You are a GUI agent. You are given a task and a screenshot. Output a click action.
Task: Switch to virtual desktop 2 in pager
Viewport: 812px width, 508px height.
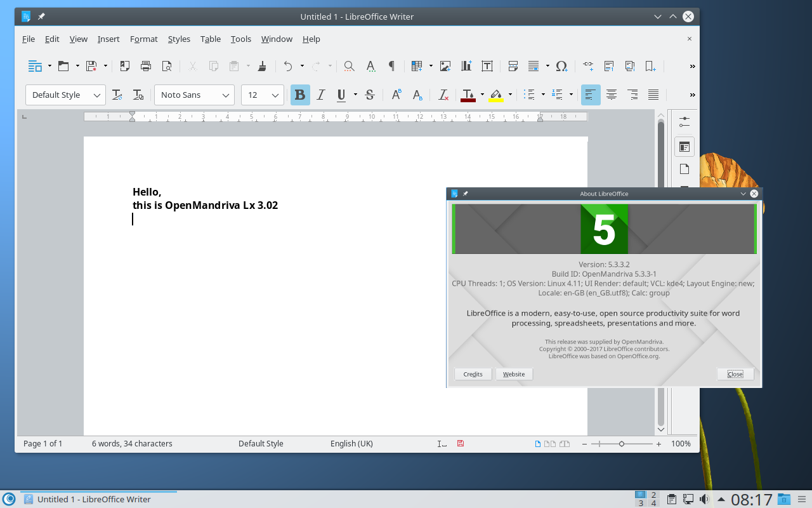tap(653, 495)
